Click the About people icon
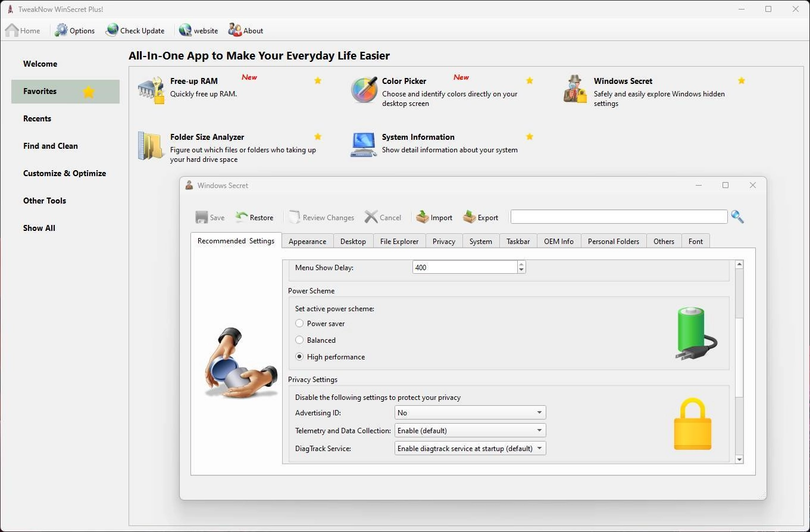810x532 pixels. click(x=234, y=30)
